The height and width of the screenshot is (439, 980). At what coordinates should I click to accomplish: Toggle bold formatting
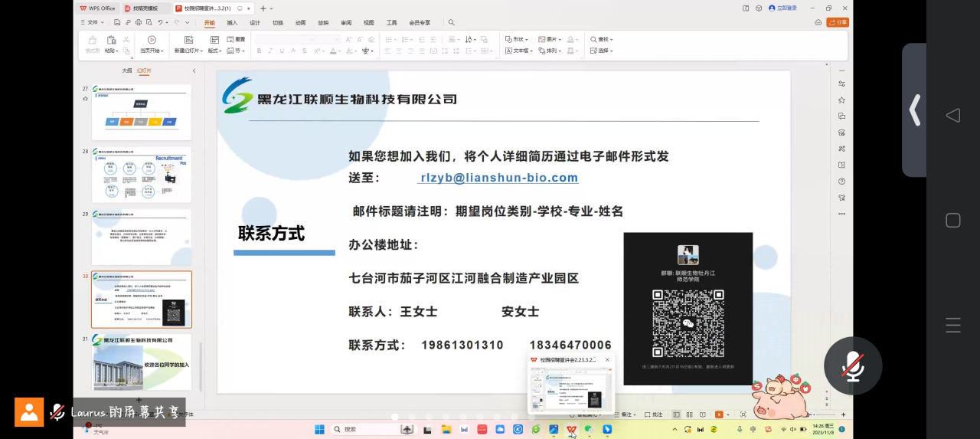point(259,51)
